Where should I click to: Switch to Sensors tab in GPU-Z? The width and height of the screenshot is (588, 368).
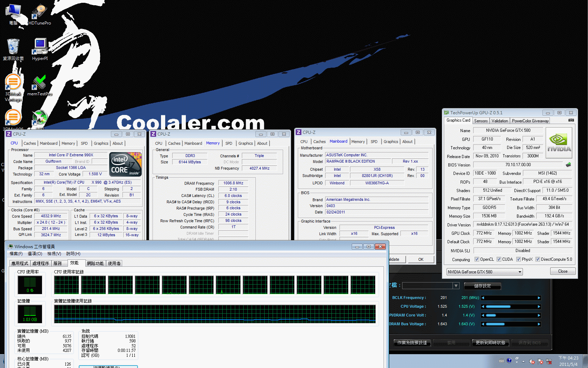[481, 121]
